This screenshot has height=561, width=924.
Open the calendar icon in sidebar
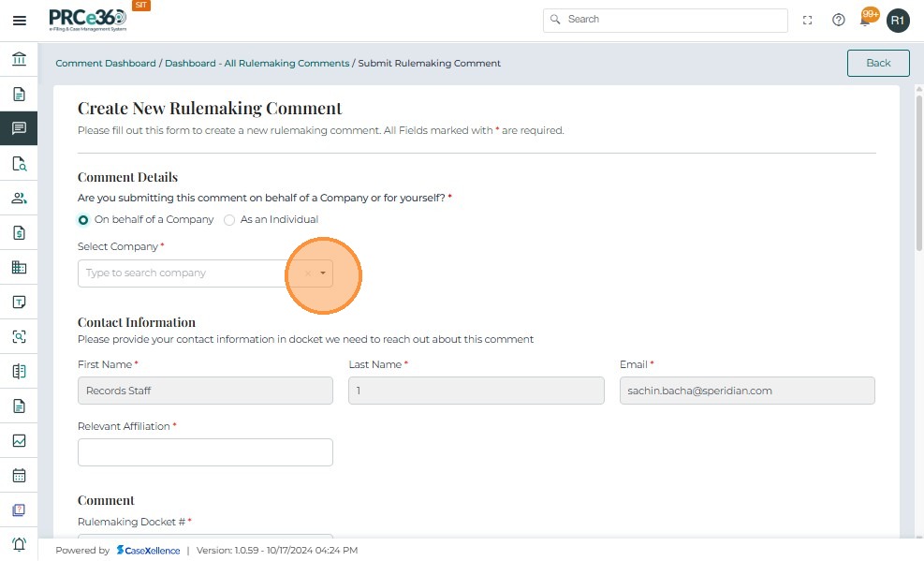[19, 475]
